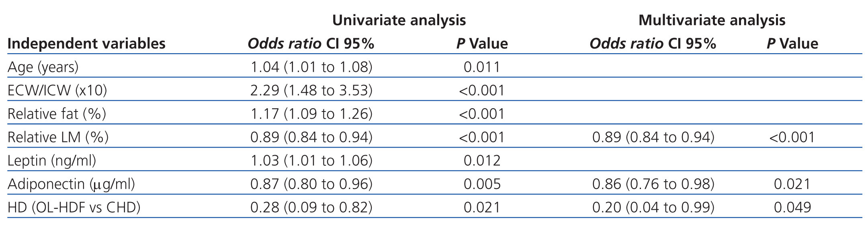Click the Relative LM (%) row label
This screenshot has height=229, width=868.
[58, 137]
